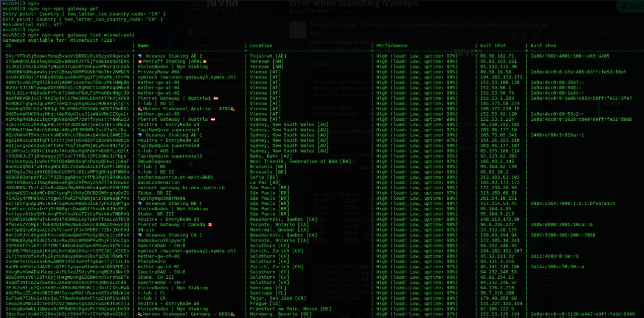The width and height of the screenshot is (644, 318).
Task: Click the 'Aether-gw-at-01' gateway name
Action: 158,82
